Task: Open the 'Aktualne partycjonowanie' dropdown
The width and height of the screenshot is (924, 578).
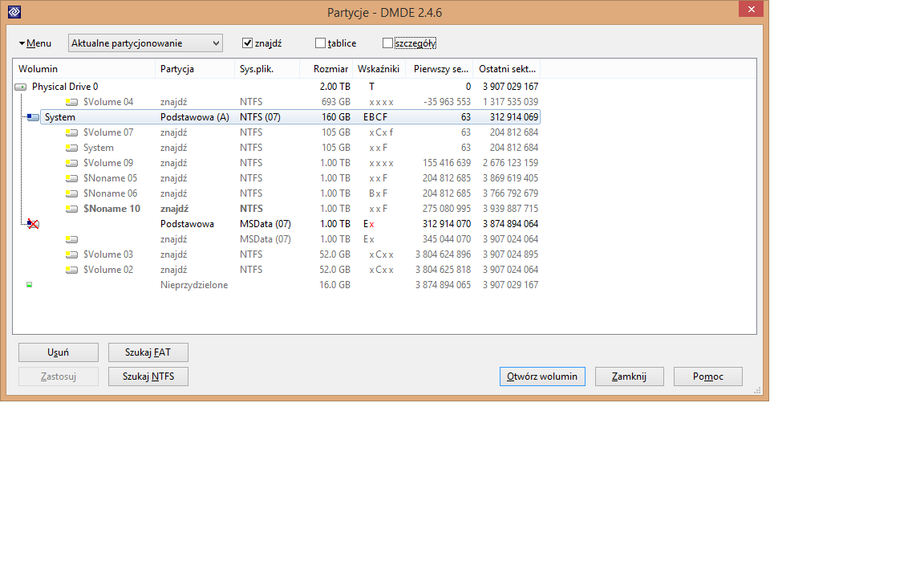Action: click(145, 43)
